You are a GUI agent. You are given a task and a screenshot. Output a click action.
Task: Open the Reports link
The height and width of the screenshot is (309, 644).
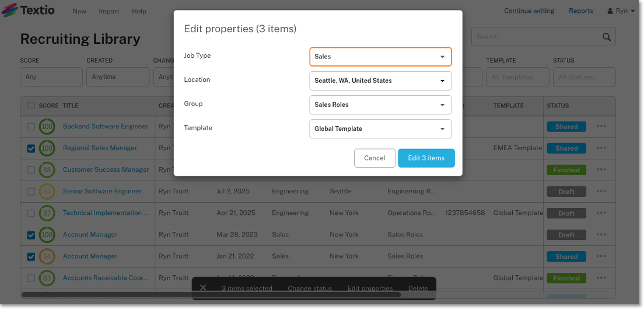coord(581,11)
